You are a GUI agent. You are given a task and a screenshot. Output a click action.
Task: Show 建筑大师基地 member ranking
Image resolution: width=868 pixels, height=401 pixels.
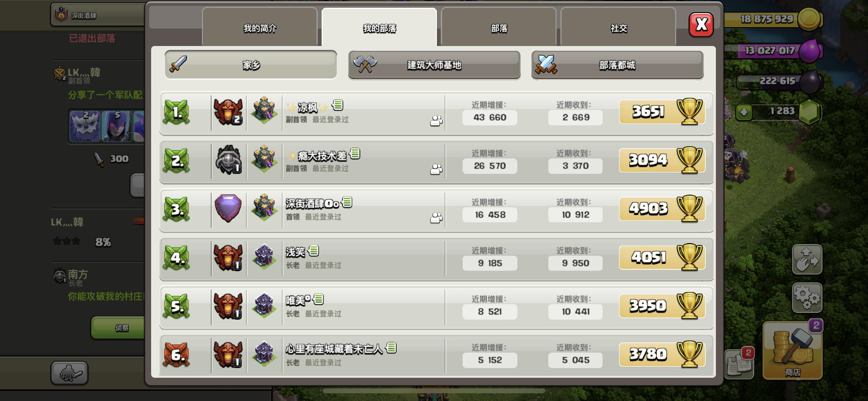434,65
